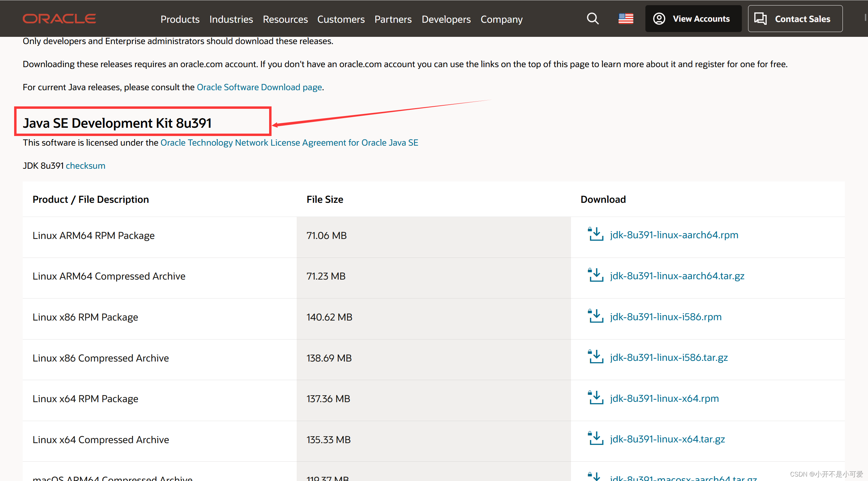Click download icon for linux-x64.rpm
The height and width of the screenshot is (481, 868).
coord(595,398)
